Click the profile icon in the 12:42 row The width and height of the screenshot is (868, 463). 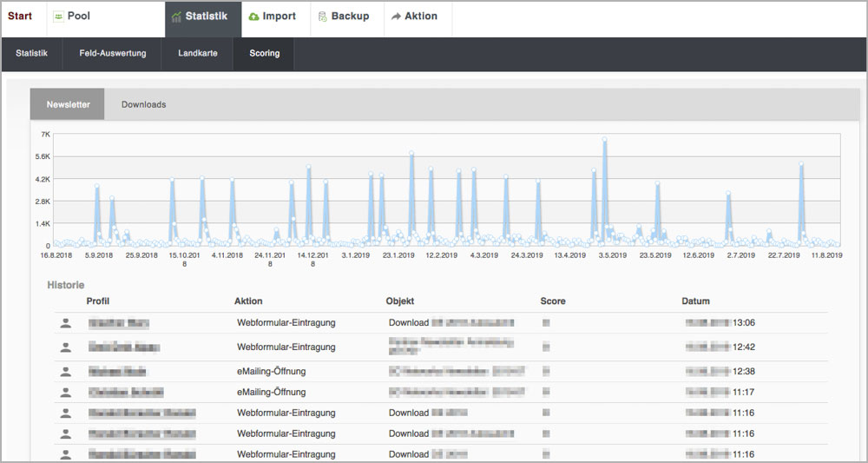tap(65, 347)
